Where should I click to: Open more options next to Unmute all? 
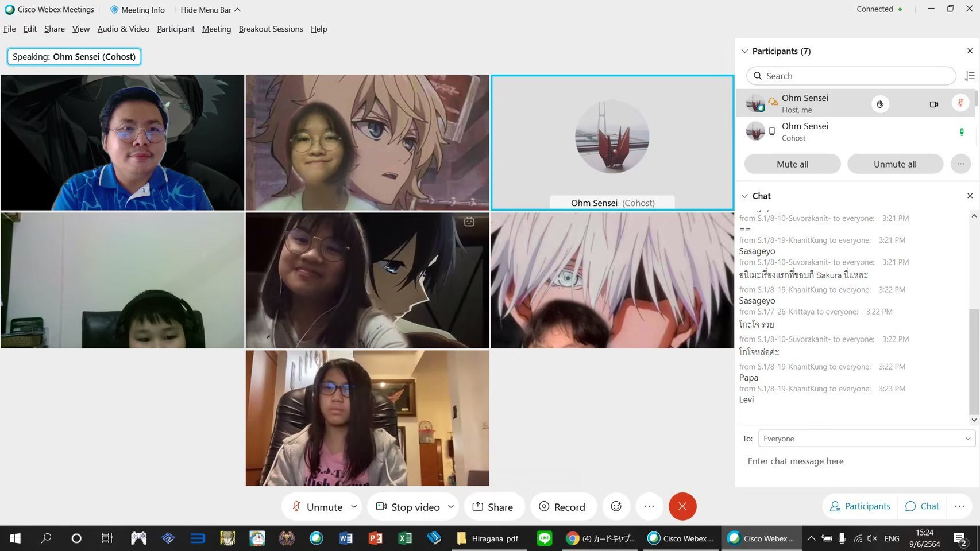coord(960,164)
